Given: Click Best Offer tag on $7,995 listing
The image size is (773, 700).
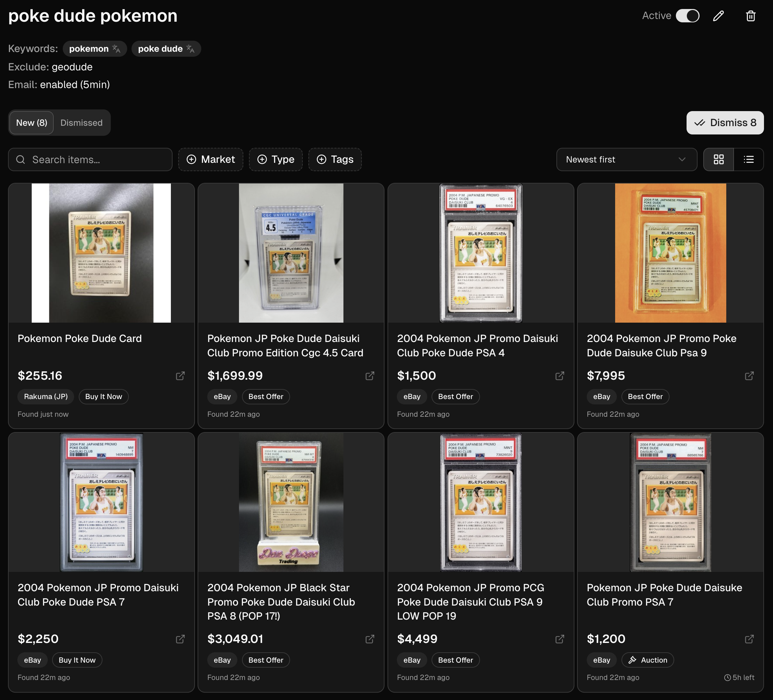Looking at the screenshot, I should click(x=645, y=396).
